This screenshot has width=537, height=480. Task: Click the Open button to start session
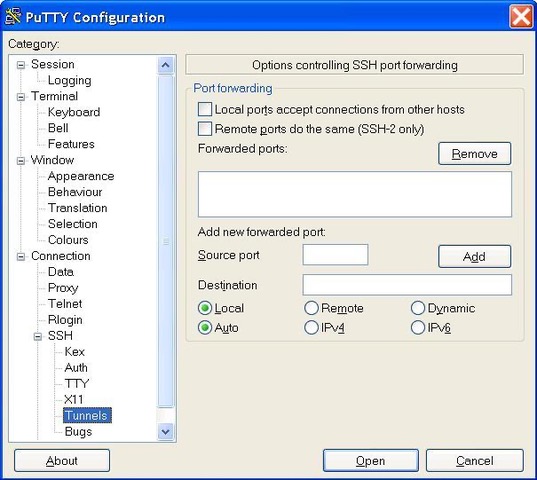point(371,461)
